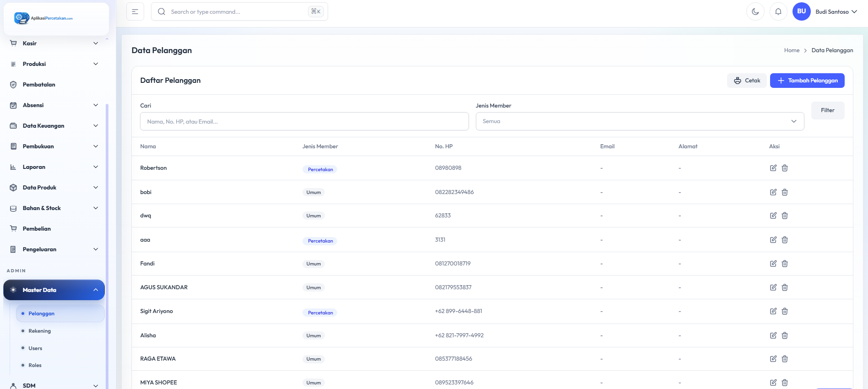Delete AGUS SUKANDAR row

coord(785,287)
